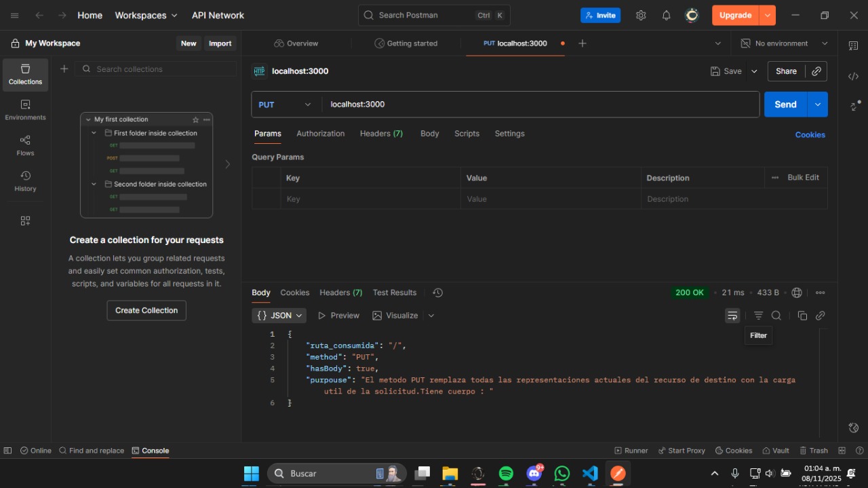Open the notifications bell
Image resolution: width=868 pixels, height=488 pixels.
(666, 15)
